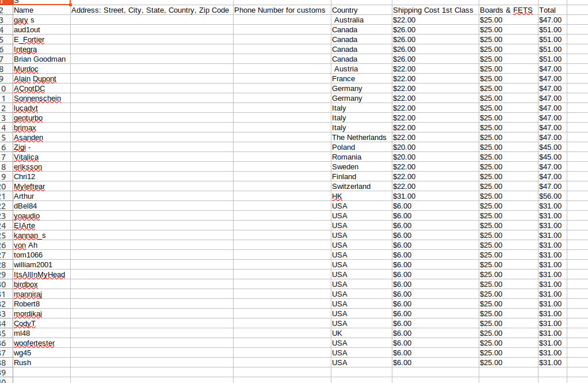The width and height of the screenshot is (588, 383).
Task: Click the ItsAllInMyHead cell
Action: click(41, 275)
